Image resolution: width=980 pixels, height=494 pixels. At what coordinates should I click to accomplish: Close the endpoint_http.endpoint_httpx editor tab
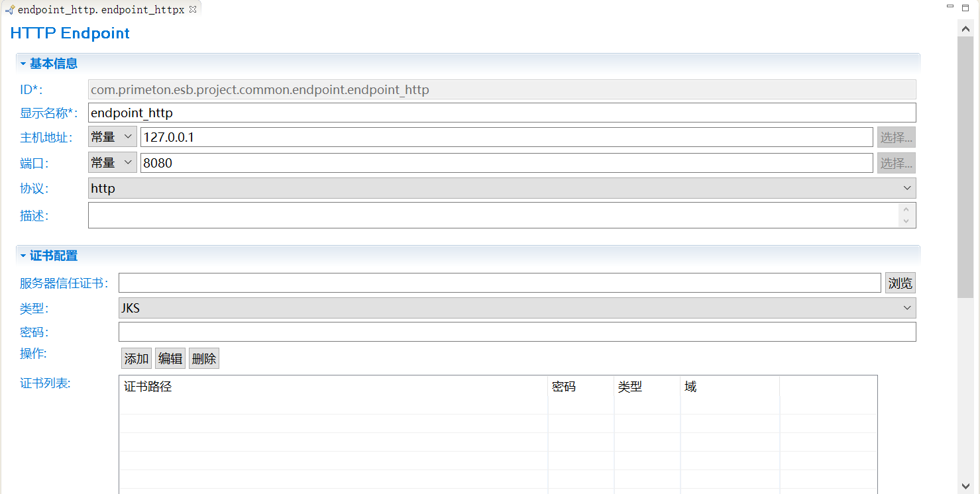(x=193, y=9)
